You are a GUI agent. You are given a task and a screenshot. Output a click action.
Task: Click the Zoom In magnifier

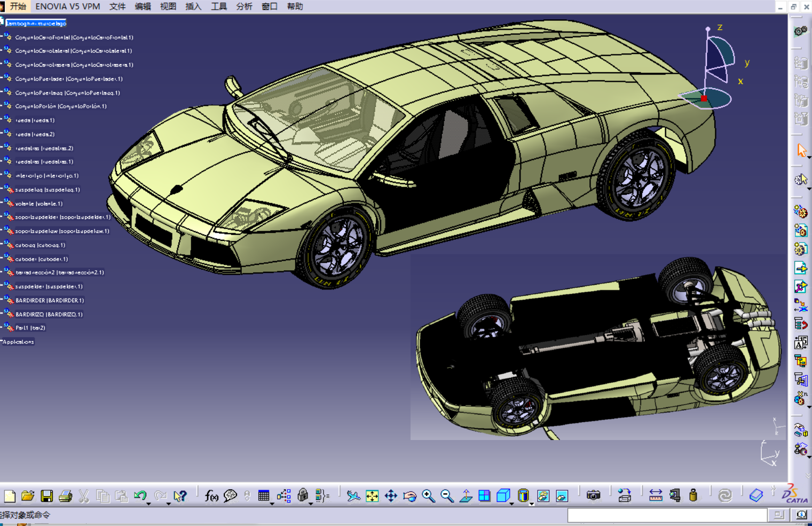(x=428, y=496)
